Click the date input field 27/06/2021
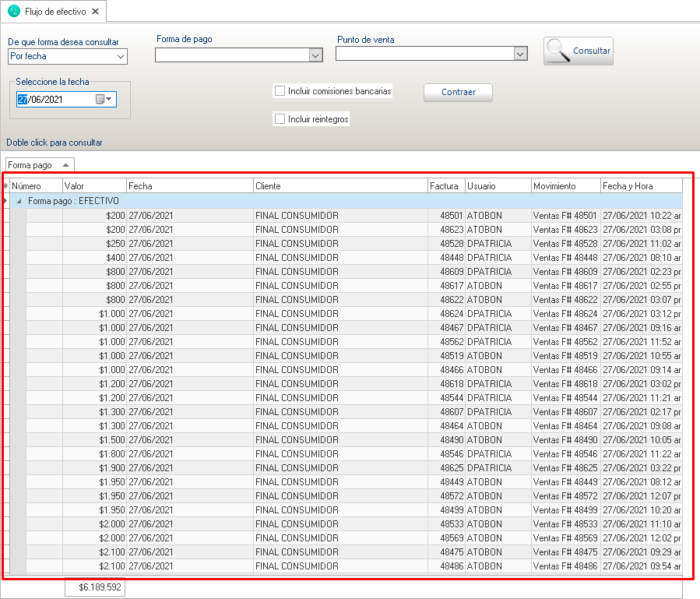Viewport: 700px width, 599px height. (55, 99)
